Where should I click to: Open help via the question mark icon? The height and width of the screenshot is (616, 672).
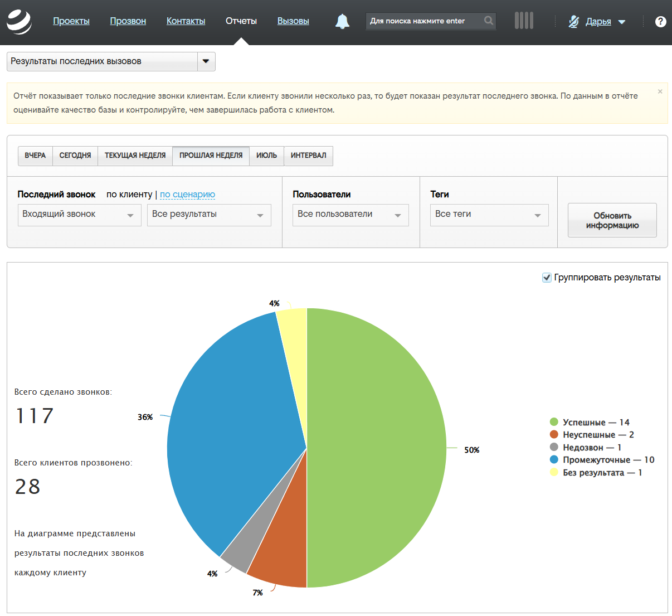click(660, 21)
